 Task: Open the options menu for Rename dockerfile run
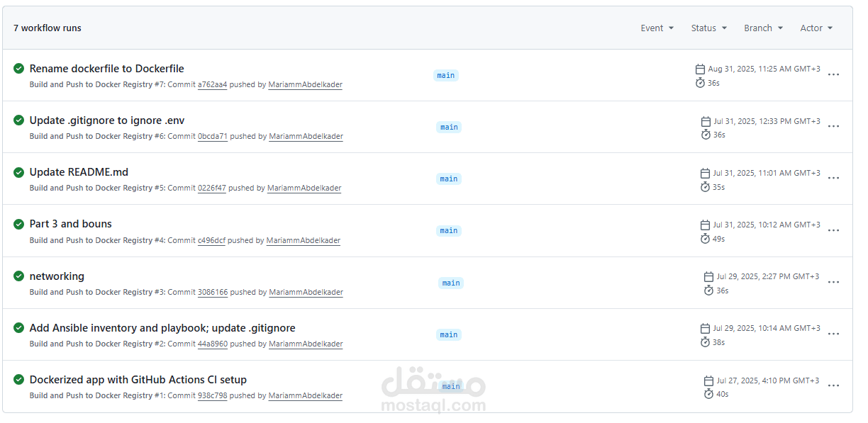[834, 74]
